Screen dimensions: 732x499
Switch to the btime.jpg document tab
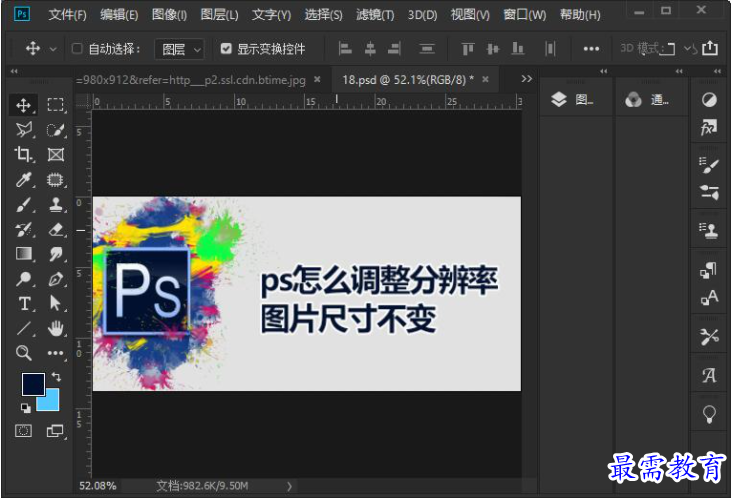pyautogui.click(x=190, y=80)
